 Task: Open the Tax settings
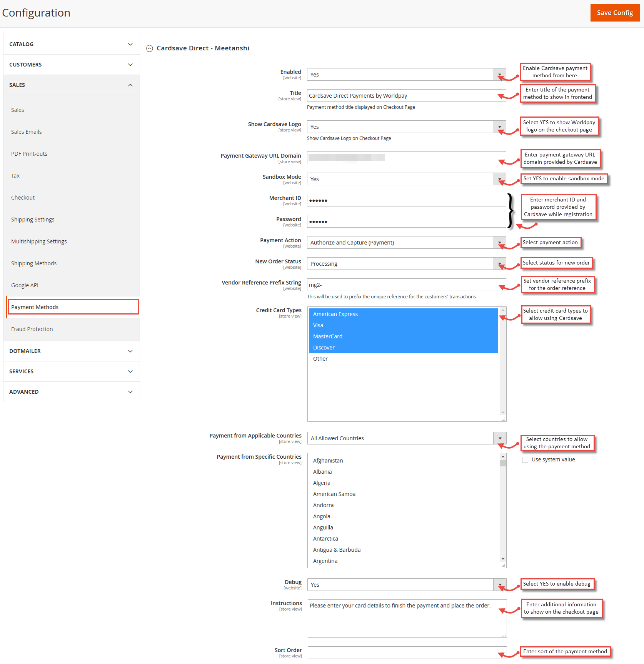[15, 176]
